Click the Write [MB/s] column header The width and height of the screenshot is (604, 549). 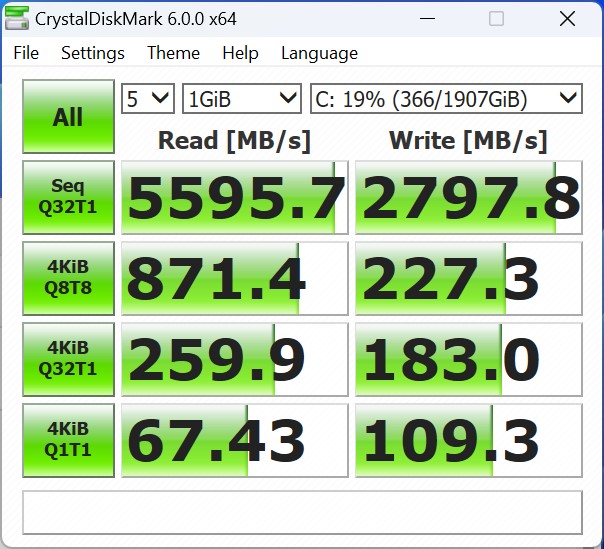468,140
